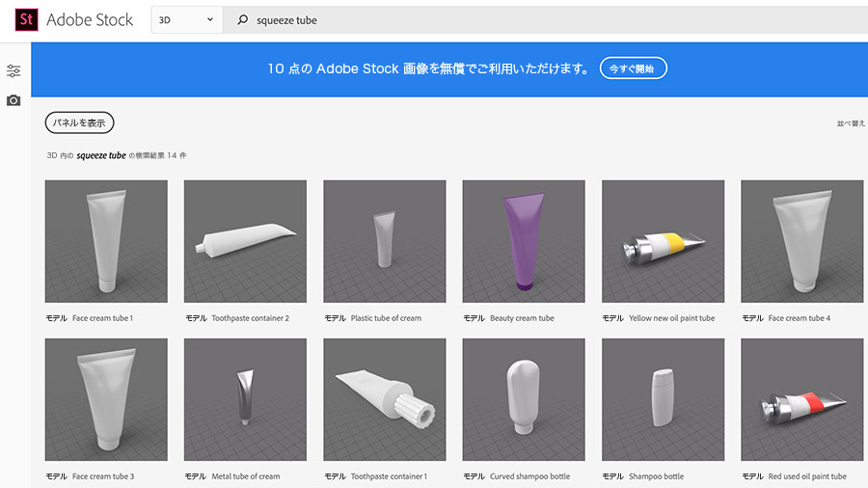The height and width of the screenshot is (488, 868).
Task: Click the Face cream tube 3 title
Action: coord(103,476)
